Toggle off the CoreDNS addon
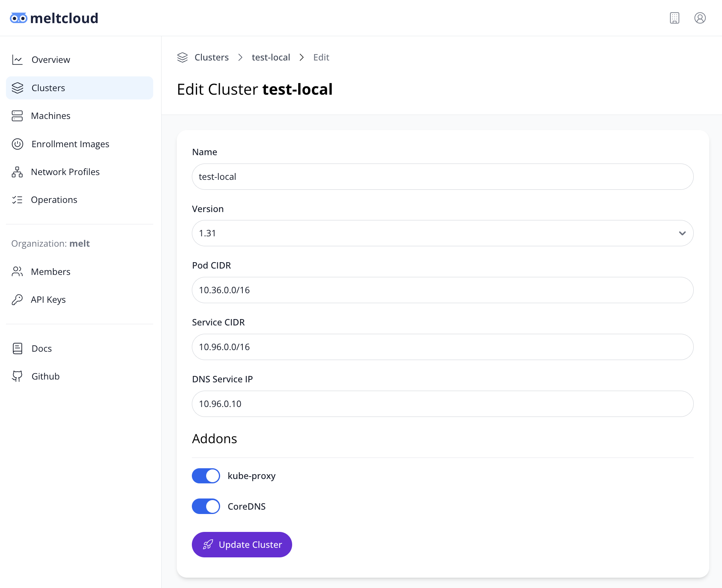Image resolution: width=722 pixels, height=588 pixels. click(x=206, y=506)
